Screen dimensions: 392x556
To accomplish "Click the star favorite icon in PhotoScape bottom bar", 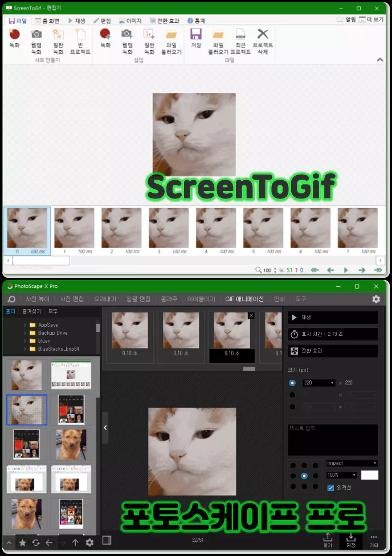I will [22, 542].
